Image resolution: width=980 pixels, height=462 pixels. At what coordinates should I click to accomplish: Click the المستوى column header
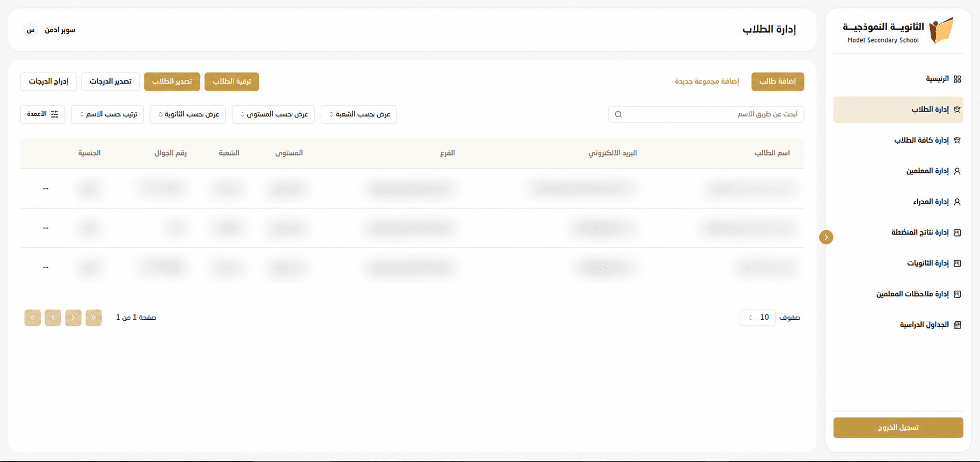289,153
